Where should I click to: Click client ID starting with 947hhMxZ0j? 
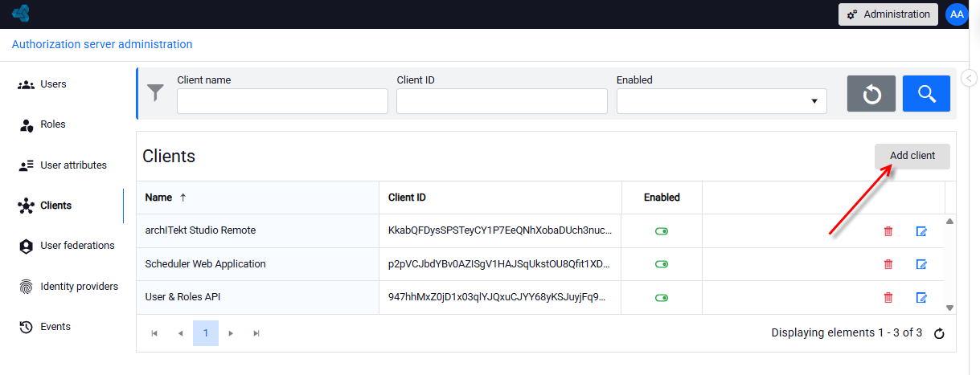(x=500, y=297)
